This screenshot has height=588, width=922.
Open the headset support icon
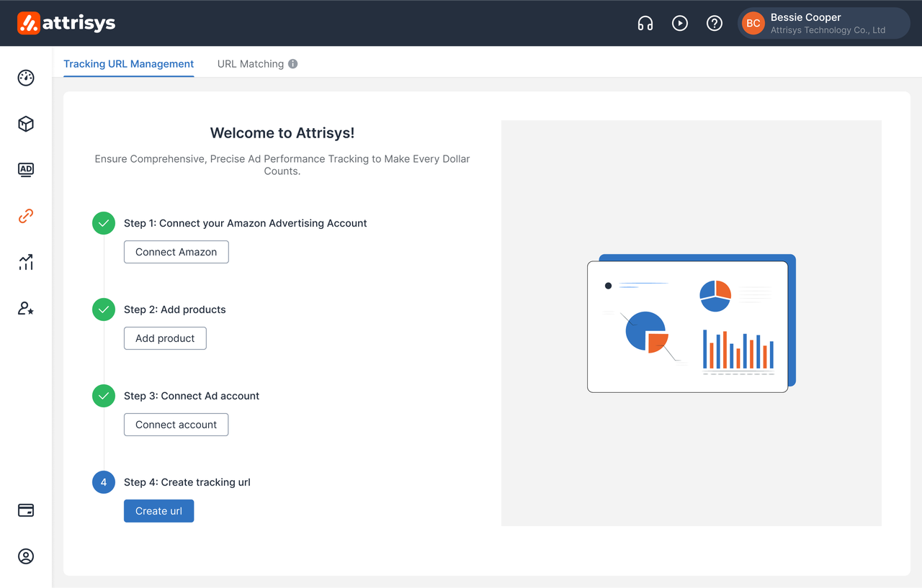(x=645, y=23)
